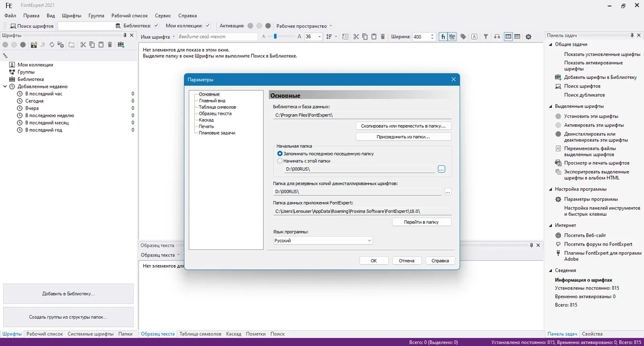The height and width of the screenshot is (346, 644).
Task: Switch to the Таблица символов tab
Action: tap(200, 334)
